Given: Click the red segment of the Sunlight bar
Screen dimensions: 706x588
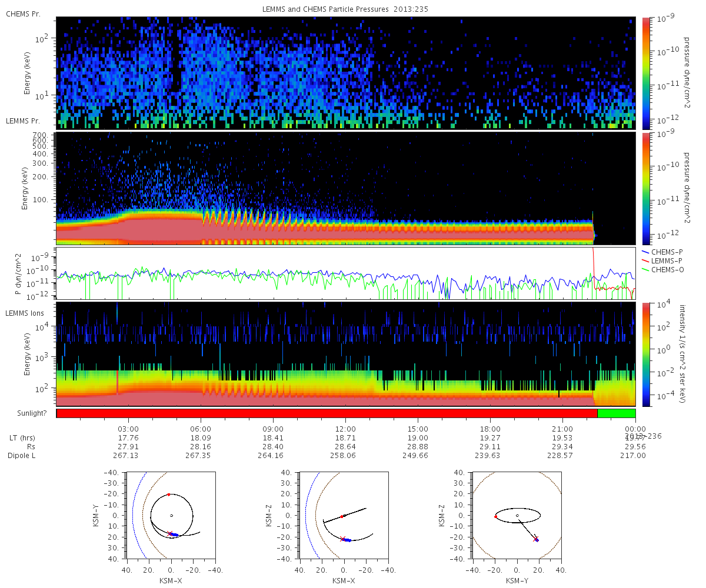Looking at the screenshot, I should coord(327,413).
